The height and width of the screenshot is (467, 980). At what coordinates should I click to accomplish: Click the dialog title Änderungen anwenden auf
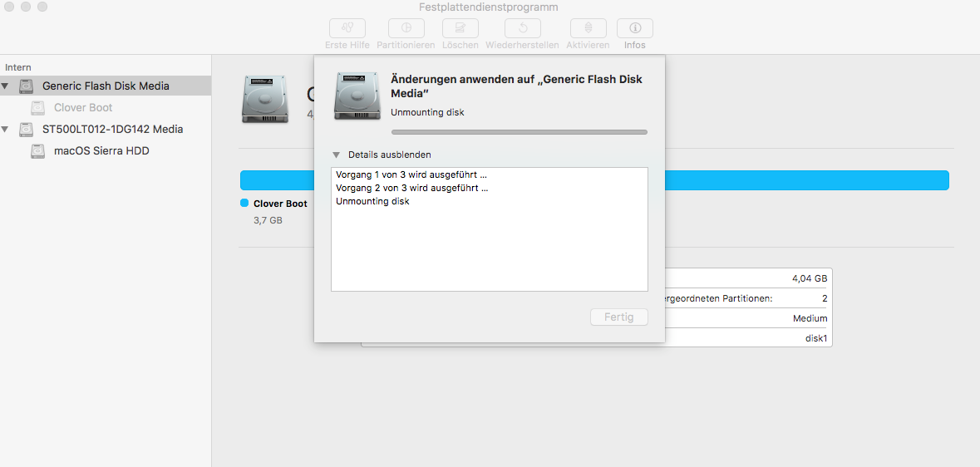click(x=516, y=86)
